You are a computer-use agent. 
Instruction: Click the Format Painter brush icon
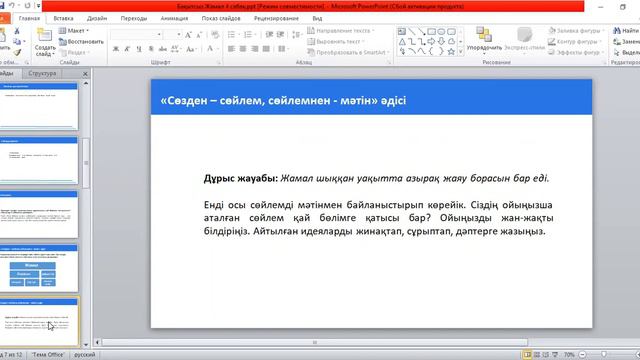[17, 53]
